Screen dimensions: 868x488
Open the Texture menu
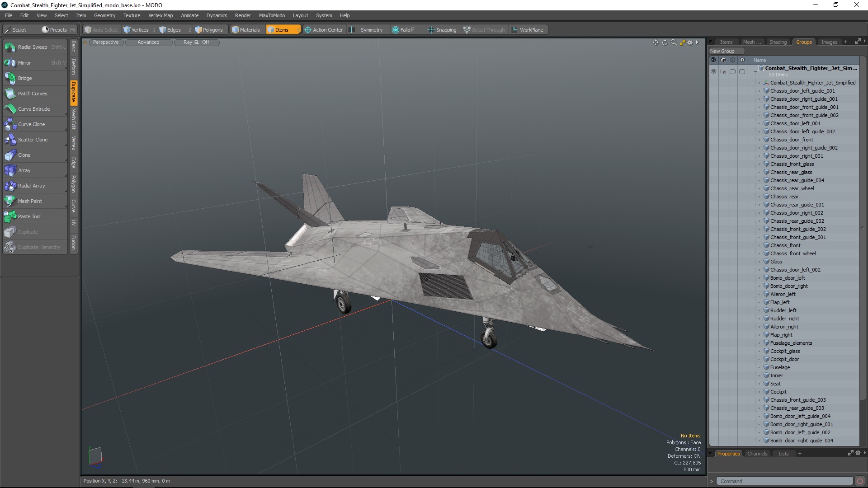(132, 15)
